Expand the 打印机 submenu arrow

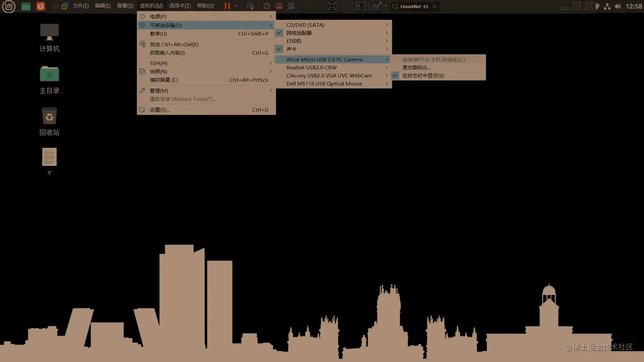pyautogui.click(x=388, y=41)
